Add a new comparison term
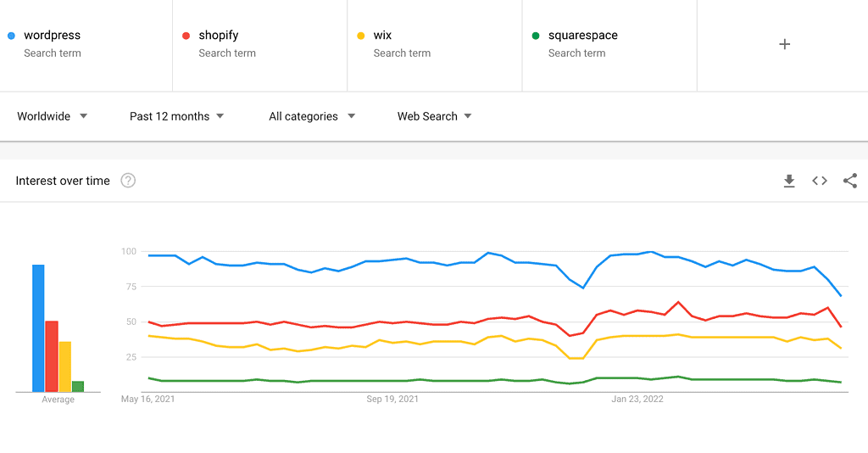The height and width of the screenshot is (453, 868). tap(784, 44)
